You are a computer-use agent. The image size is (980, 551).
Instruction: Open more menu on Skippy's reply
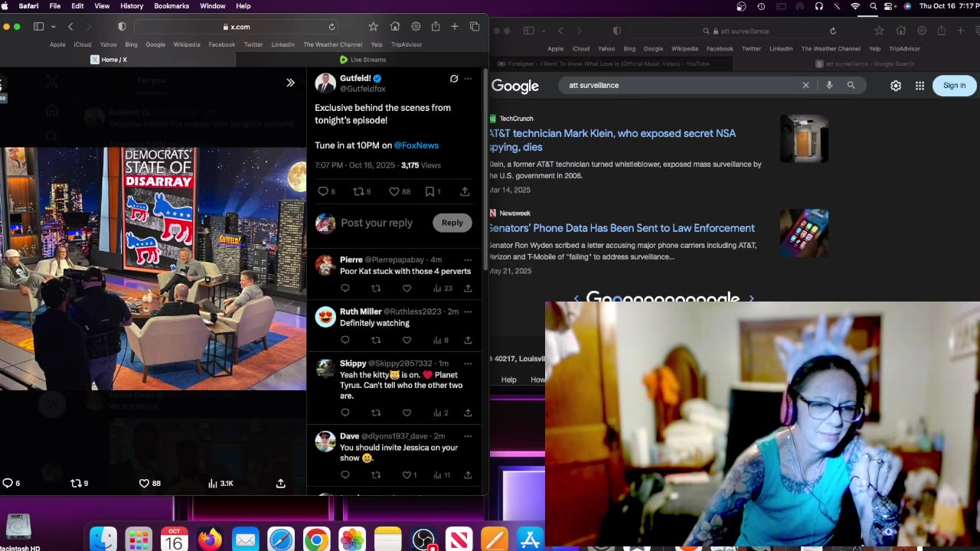468,363
